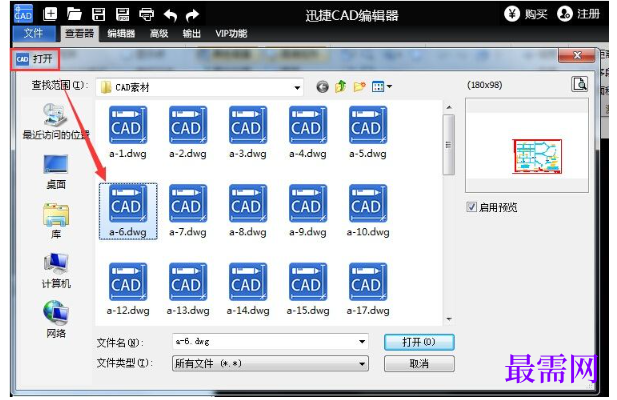The image size is (617, 400).
Task: Select file a-14.dwg
Action: (x=248, y=289)
